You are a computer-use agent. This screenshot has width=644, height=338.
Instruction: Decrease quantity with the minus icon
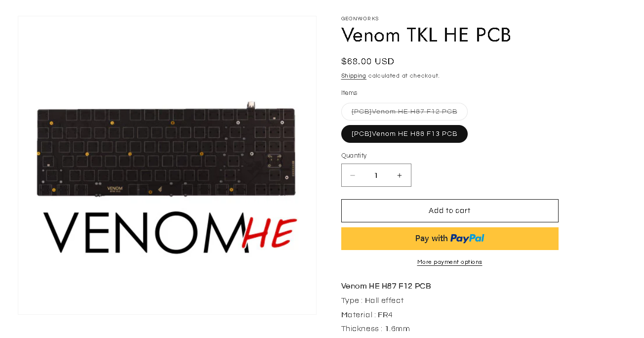pyautogui.click(x=353, y=175)
